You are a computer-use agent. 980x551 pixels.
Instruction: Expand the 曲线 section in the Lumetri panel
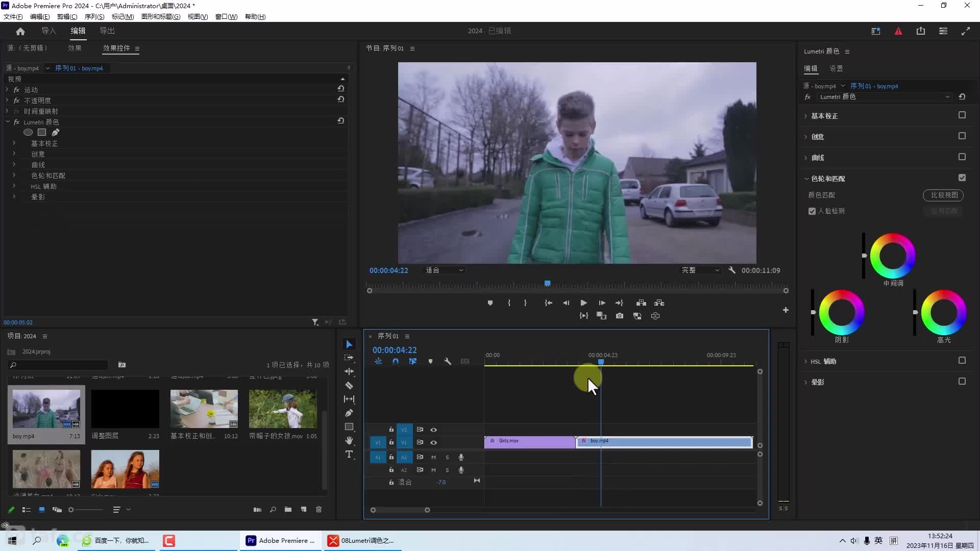(806, 158)
